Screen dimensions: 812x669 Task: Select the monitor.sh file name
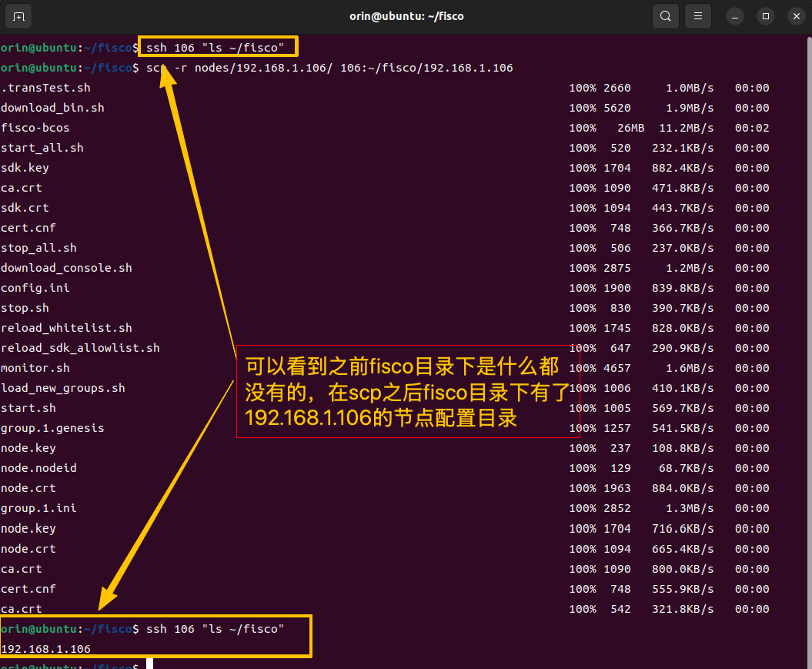click(x=35, y=368)
